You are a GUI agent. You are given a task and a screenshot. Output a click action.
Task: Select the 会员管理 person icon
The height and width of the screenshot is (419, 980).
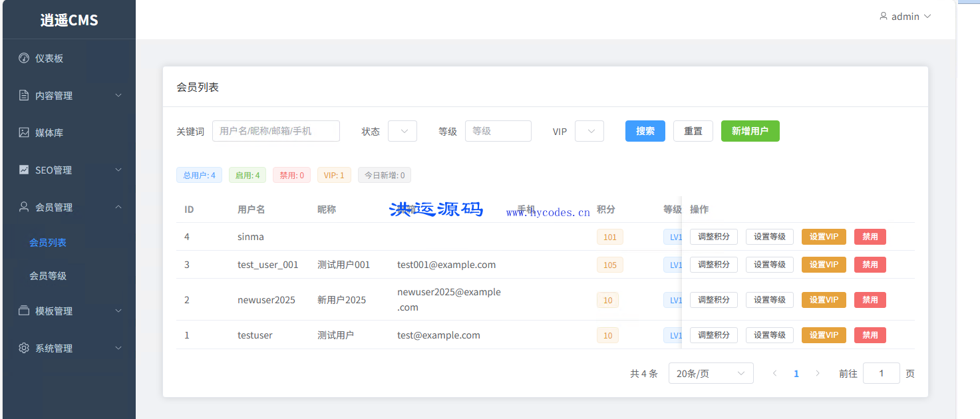(x=25, y=207)
